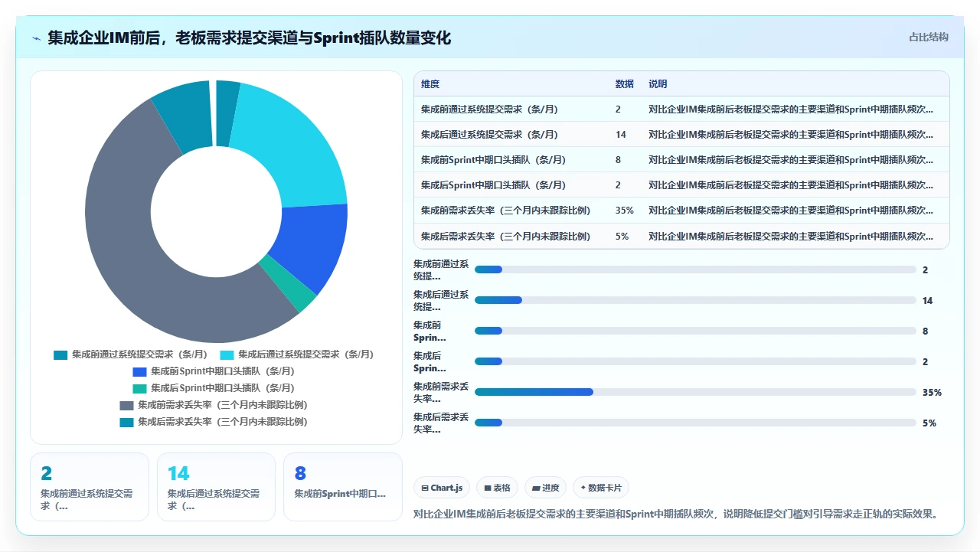Click the 占比结构 label at top right

point(929,37)
